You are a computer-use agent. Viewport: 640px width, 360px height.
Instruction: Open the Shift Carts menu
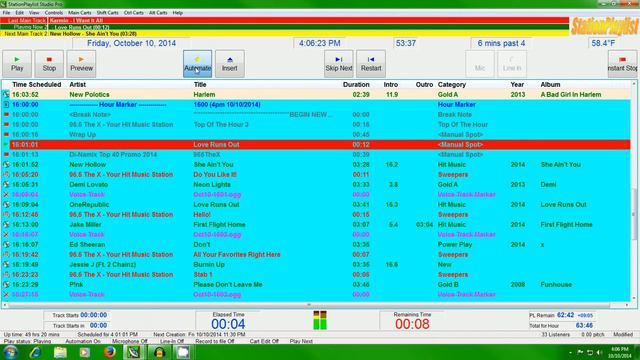point(107,13)
